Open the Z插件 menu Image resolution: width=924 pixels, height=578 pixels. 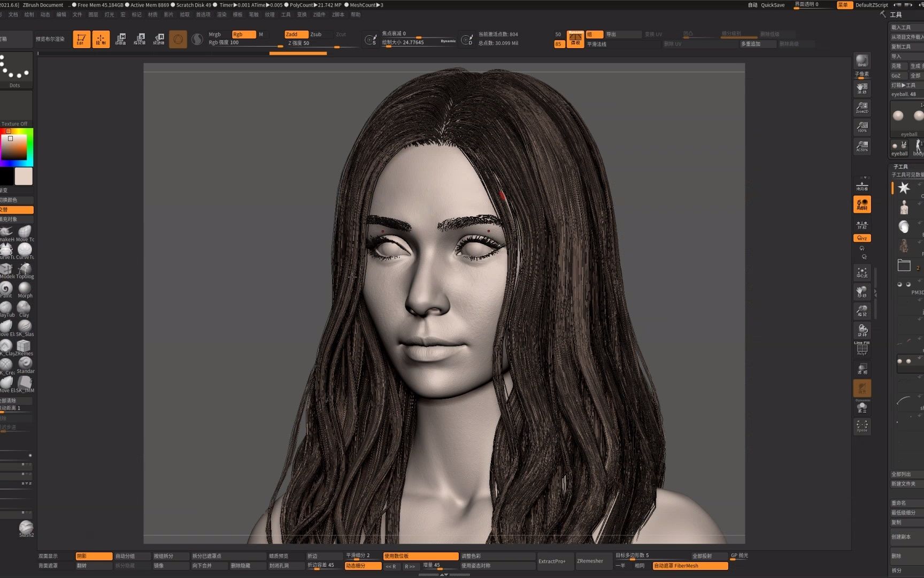[x=319, y=14]
